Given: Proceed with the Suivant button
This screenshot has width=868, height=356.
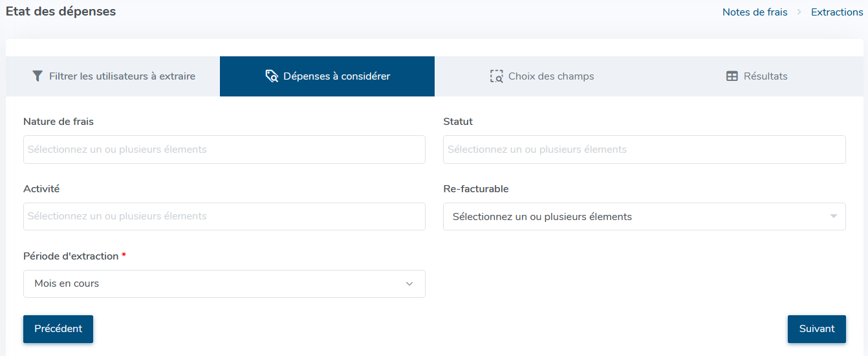Looking at the screenshot, I should point(817,329).
